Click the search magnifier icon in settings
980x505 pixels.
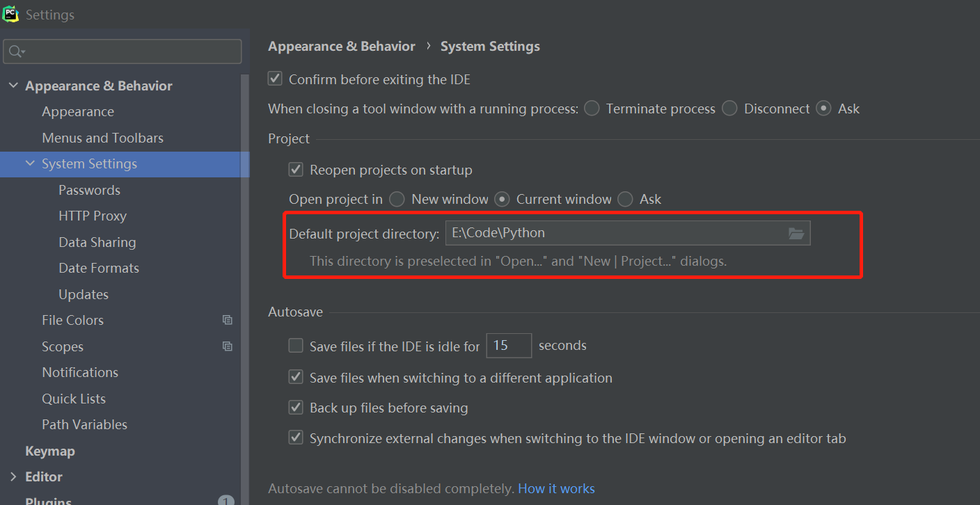pos(15,51)
